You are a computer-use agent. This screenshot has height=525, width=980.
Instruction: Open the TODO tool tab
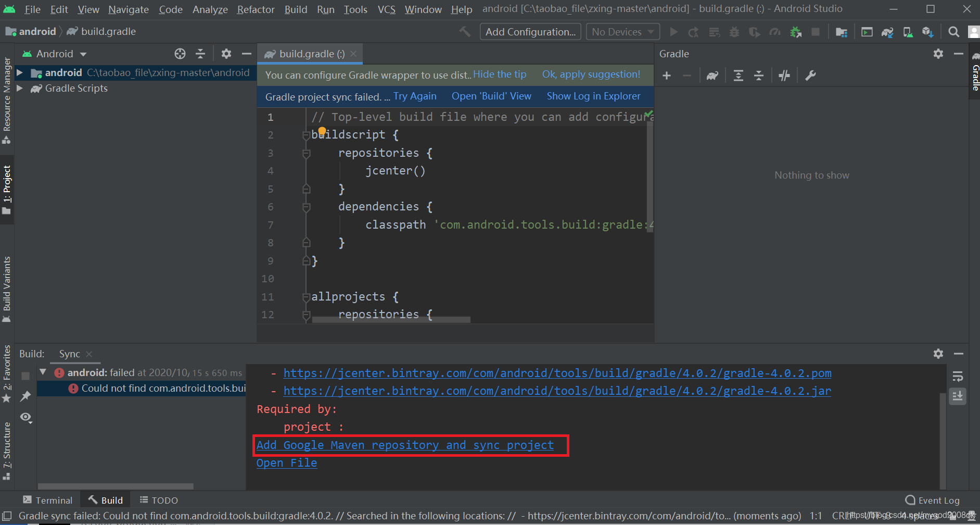point(159,500)
